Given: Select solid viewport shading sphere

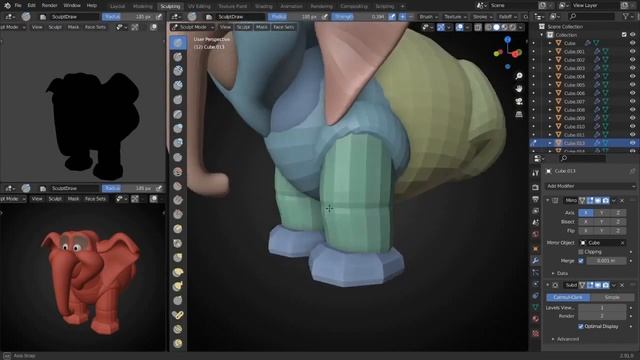Looking at the screenshot, I should (x=496, y=27).
